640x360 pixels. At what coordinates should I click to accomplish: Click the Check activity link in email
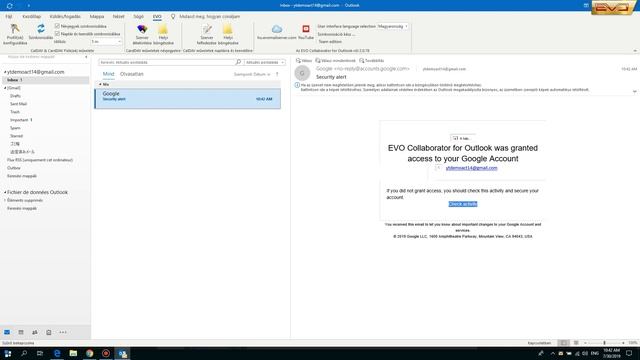pos(463,204)
